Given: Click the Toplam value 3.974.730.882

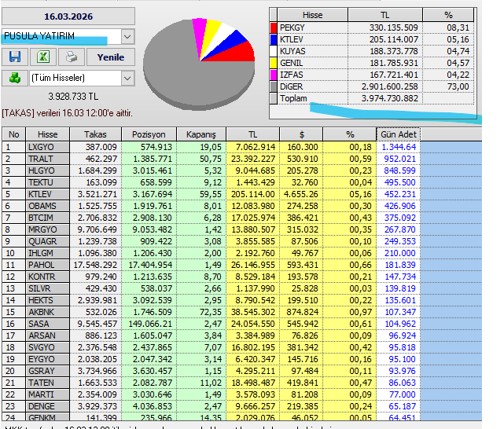Looking at the screenshot, I should (389, 98).
